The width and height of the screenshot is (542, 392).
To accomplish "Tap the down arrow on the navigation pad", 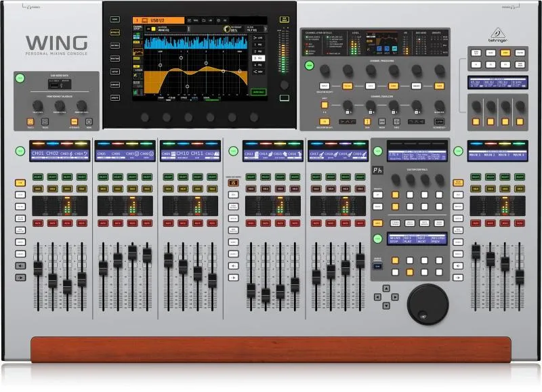I will [386, 305].
